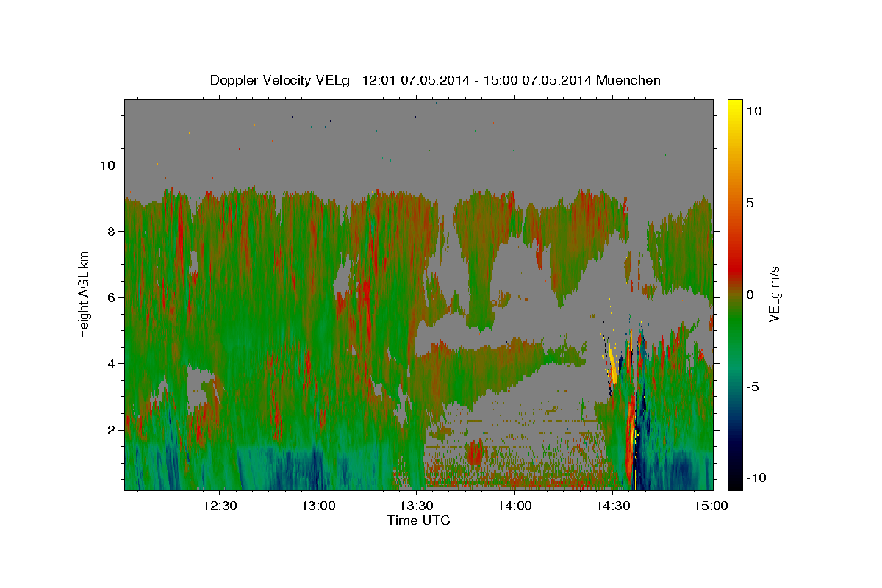
Task: Click the location name 'Muenchen' in title
Action: point(628,80)
